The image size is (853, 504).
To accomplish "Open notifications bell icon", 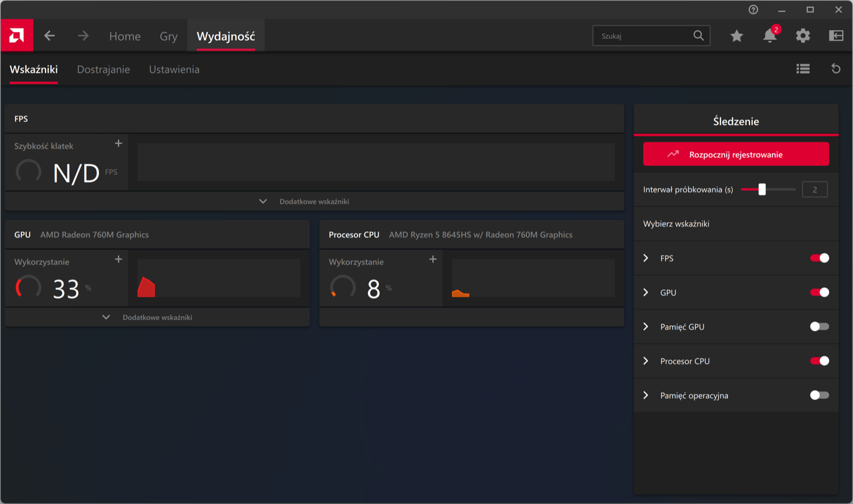I will click(769, 36).
